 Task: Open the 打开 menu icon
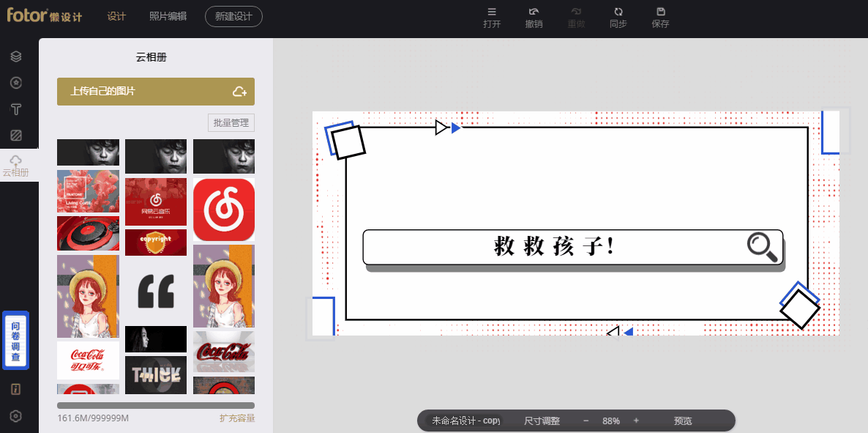click(x=492, y=12)
